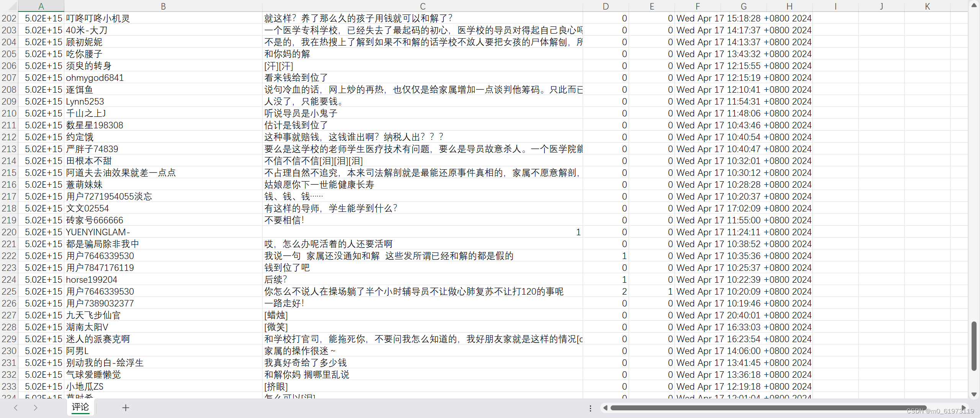Select column E header
The width and height of the screenshot is (980, 418).
point(652,6)
